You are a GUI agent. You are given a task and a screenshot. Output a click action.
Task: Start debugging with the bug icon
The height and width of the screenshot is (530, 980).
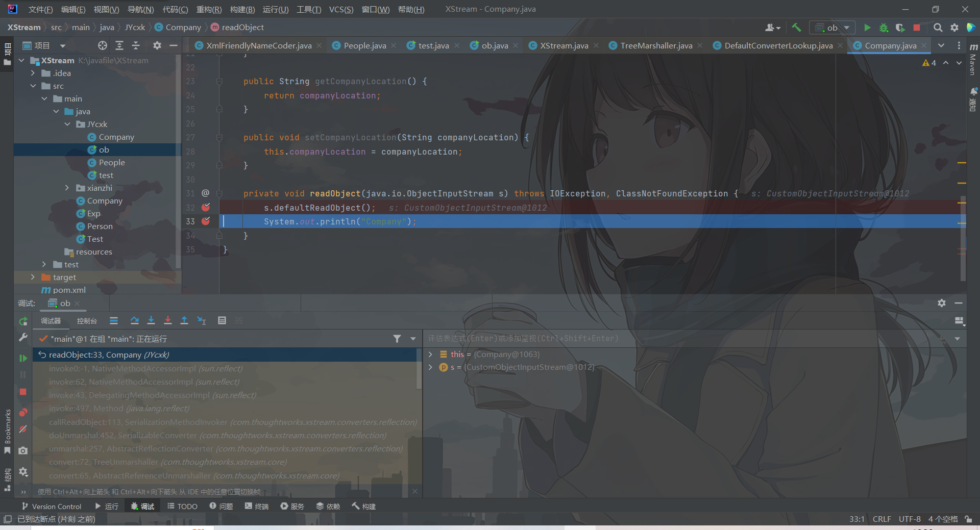coord(884,28)
